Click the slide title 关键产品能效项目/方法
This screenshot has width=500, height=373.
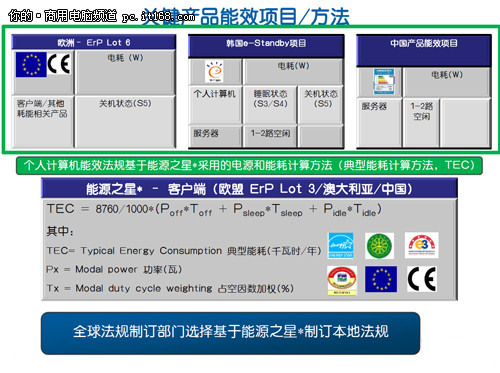246,16
